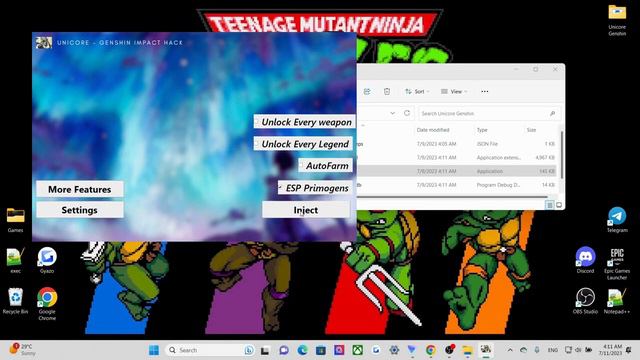640x360 pixels.
Task: Open the Recycle Bin
Action: pyautogui.click(x=16, y=301)
